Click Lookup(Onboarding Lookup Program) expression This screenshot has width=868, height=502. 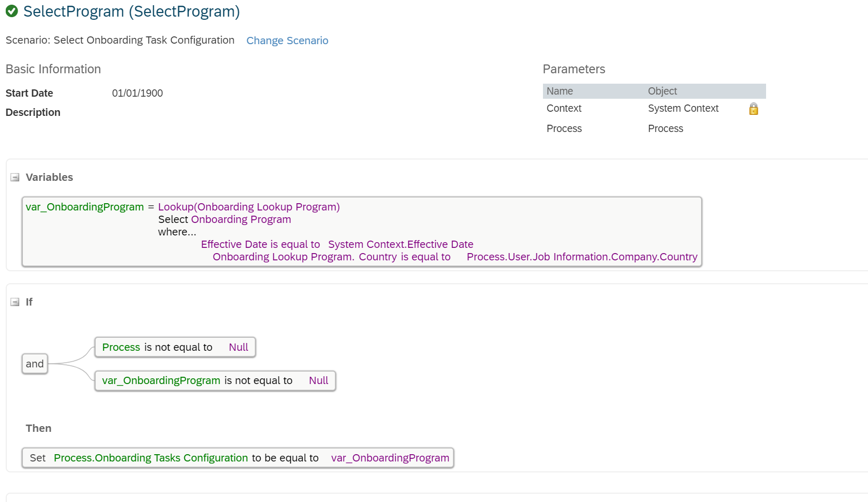pyautogui.click(x=249, y=207)
